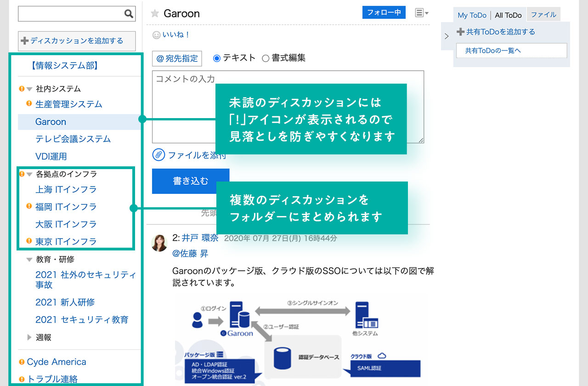The image size is (588, 386).
Task: Focus the search input field
Action: point(71,14)
